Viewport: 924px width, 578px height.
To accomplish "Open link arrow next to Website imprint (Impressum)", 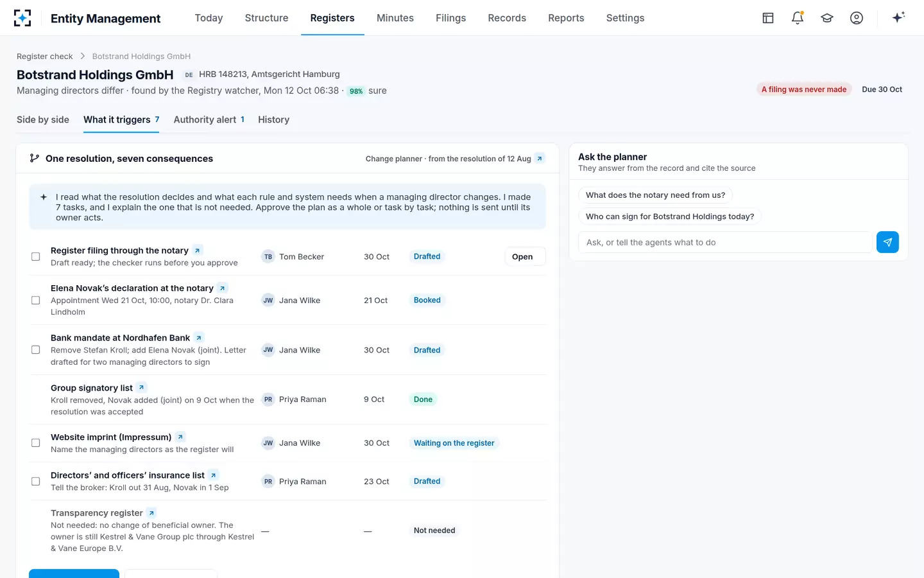I will [x=180, y=437].
